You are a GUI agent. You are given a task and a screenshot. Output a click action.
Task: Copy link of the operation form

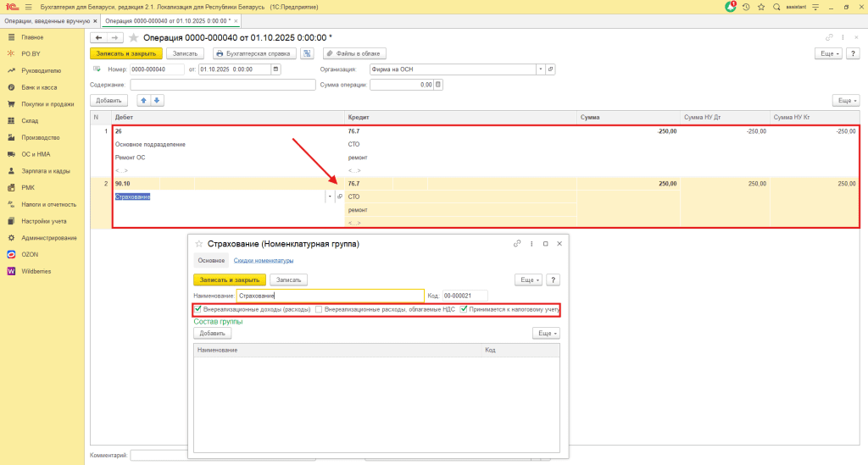point(829,37)
